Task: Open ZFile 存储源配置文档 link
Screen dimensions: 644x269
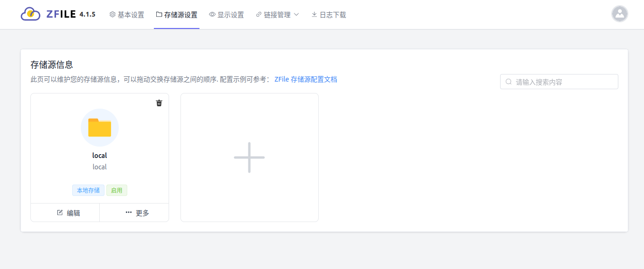Action: pos(306,80)
